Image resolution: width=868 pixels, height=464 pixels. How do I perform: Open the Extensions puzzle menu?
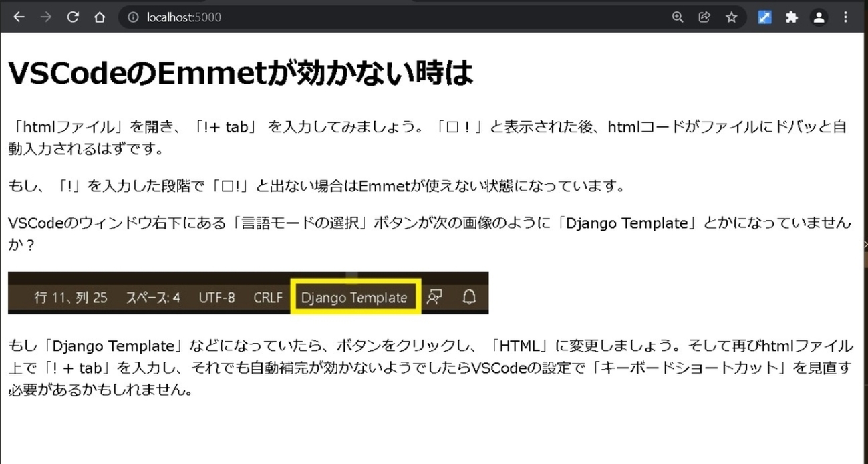tap(792, 18)
